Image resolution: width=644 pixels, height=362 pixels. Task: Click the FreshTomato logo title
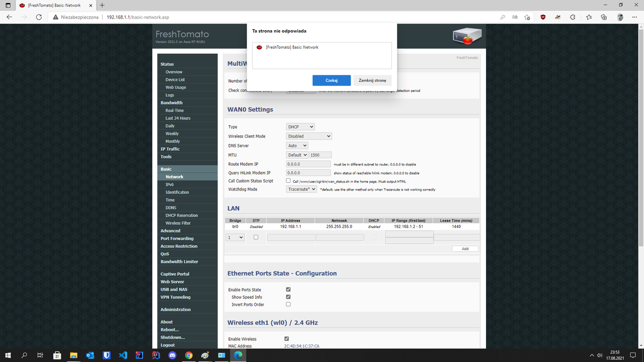point(182,34)
